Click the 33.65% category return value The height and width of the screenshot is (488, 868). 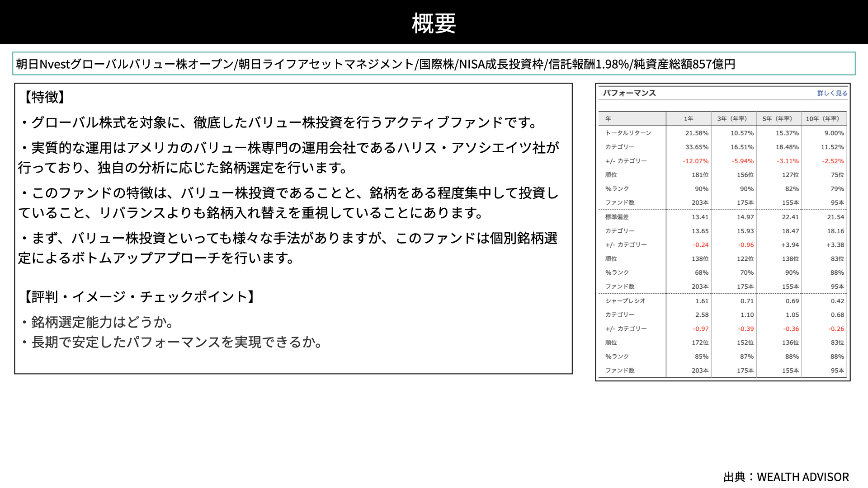(697, 147)
